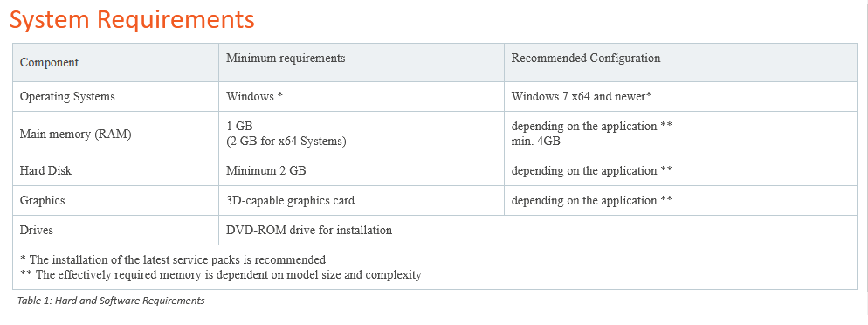Viewport: 868px width, 325px height.
Task: Click the latest service packs footnote
Action: (x=173, y=259)
